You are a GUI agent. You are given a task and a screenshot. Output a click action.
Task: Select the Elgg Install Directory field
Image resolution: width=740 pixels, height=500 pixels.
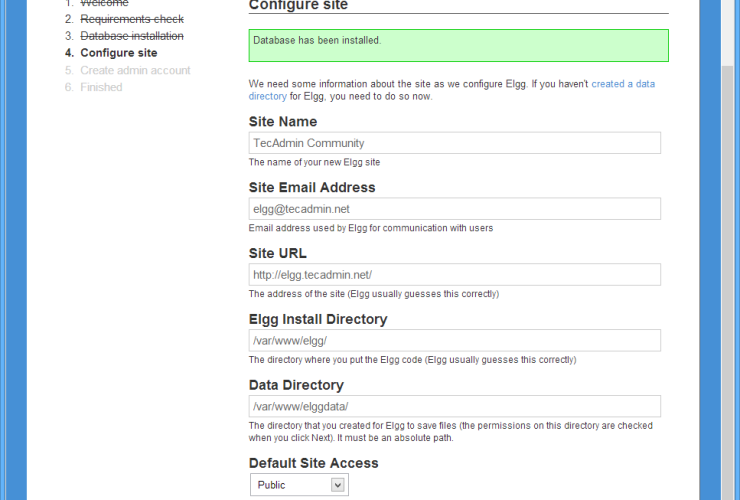coord(454,340)
